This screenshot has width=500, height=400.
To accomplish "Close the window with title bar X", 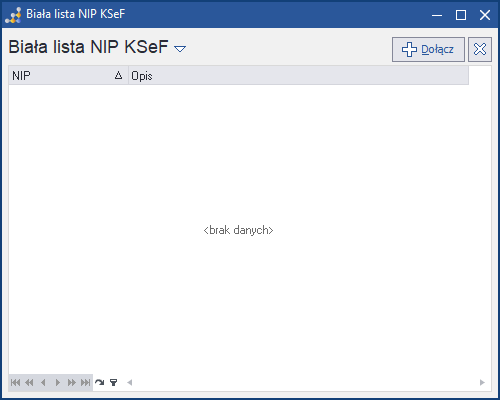I will tap(485, 15).
